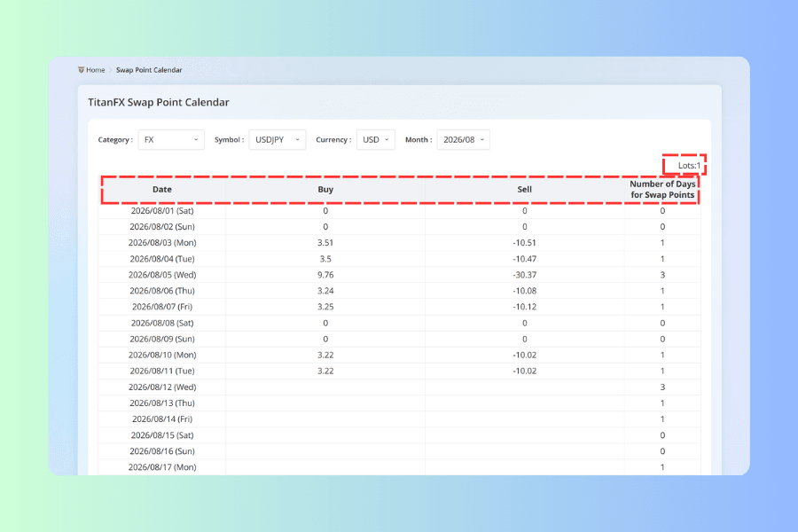Click the TitanFX Swap Point Calendar heading
Image resolution: width=798 pixels, height=532 pixels.
click(159, 102)
